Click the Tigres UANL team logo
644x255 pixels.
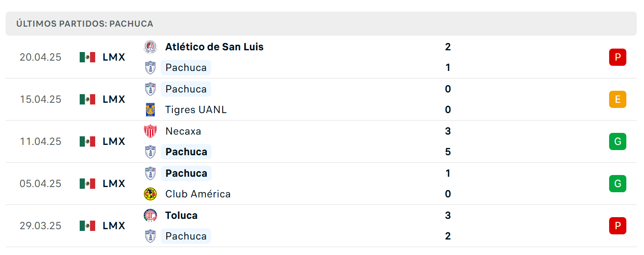tap(150, 110)
